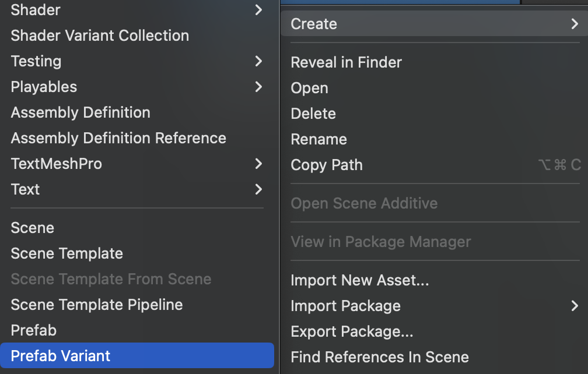The image size is (588, 374).
Task: Select Shader Variant Collection
Action: (100, 36)
